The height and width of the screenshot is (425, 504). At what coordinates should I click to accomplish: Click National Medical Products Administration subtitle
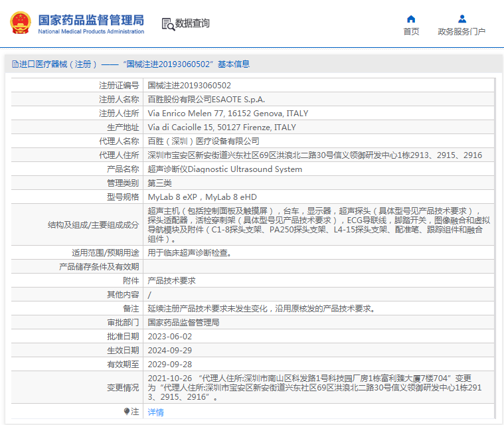[91, 31]
